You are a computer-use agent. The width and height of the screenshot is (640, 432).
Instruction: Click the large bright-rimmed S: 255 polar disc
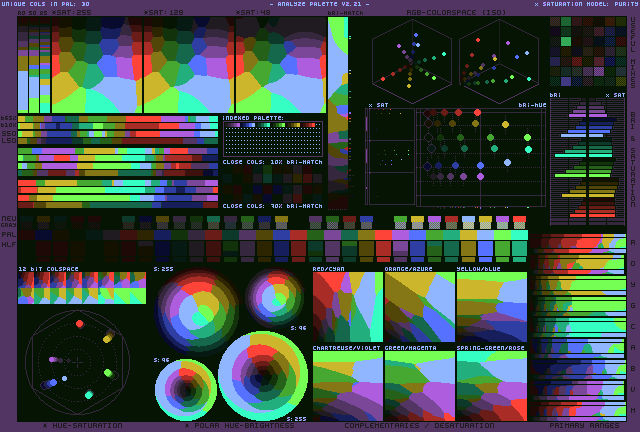[263, 376]
